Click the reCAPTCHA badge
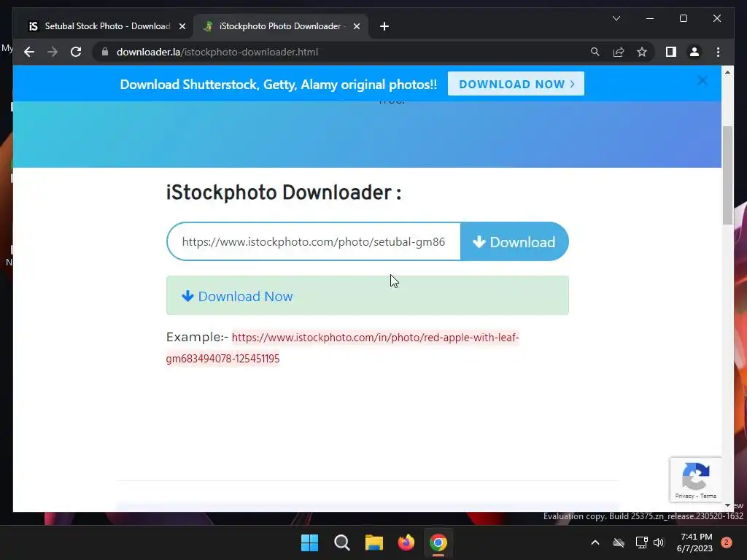Image resolution: width=747 pixels, height=560 pixels. tap(695, 480)
